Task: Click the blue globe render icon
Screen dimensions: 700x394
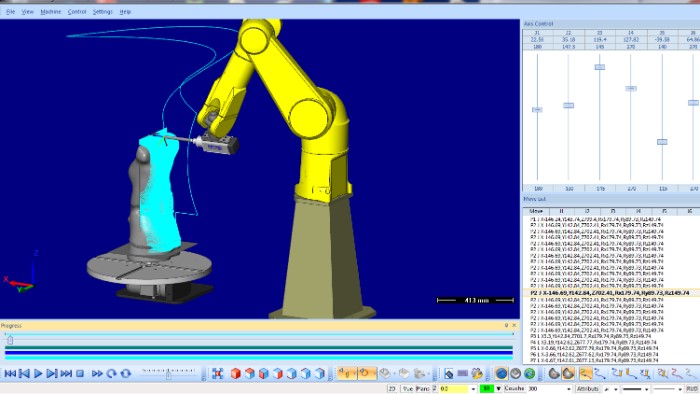Action: click(501, 373)
